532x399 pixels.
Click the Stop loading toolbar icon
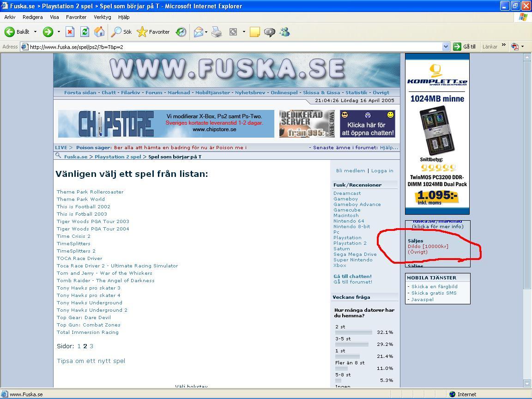point(70,32)
